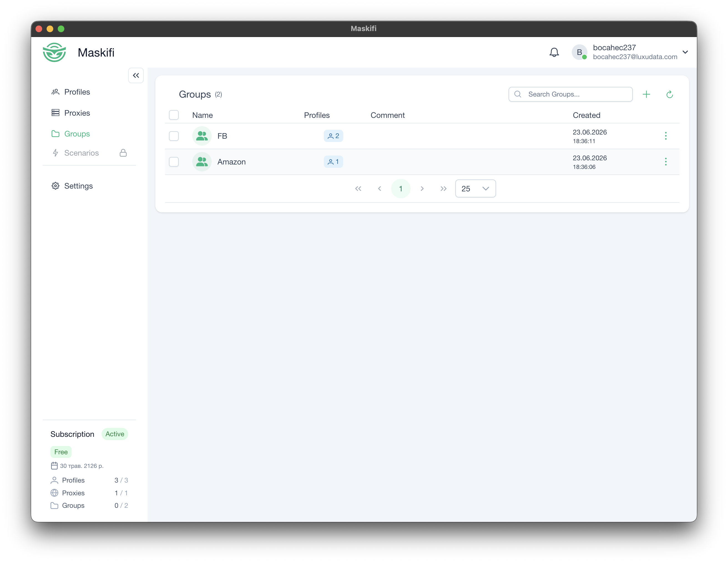Viewport: 728px width, 563px height.
Task: Collapse the sidebar with double-arrow button
Action: [x=136, y=76]
